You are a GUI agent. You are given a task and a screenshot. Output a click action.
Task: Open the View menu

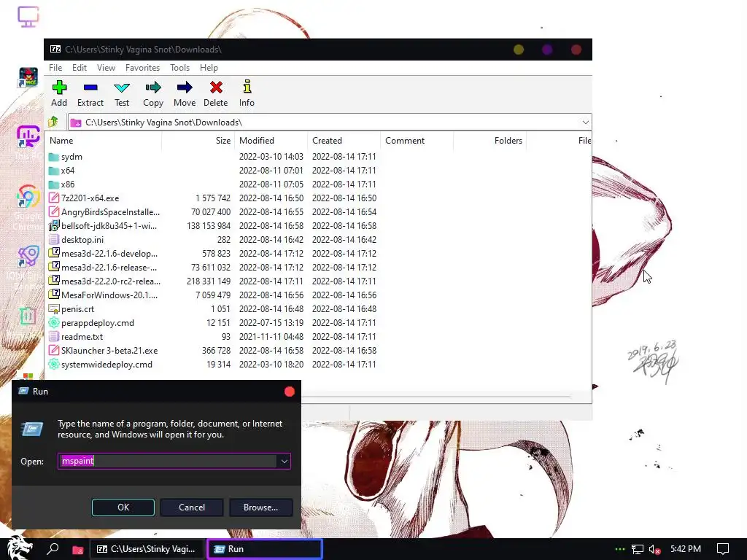pos(106,68)
